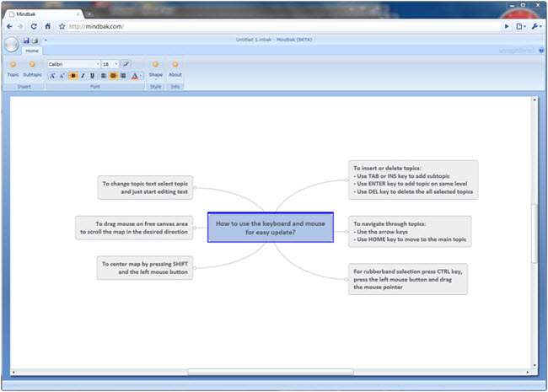Switch to the Home ribbon tab
Image resolution: width=548 pixels, height=392 pixels.
click(x=32, y=51)
